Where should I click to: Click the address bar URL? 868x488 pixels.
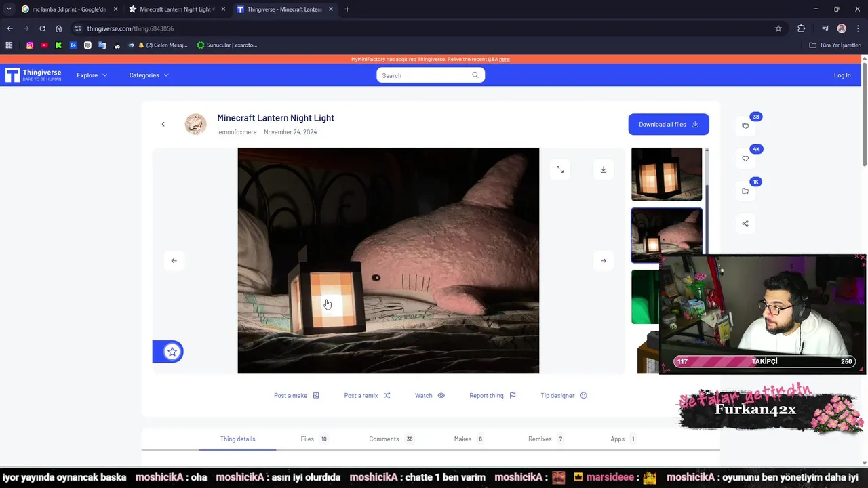tap(130, 28)
